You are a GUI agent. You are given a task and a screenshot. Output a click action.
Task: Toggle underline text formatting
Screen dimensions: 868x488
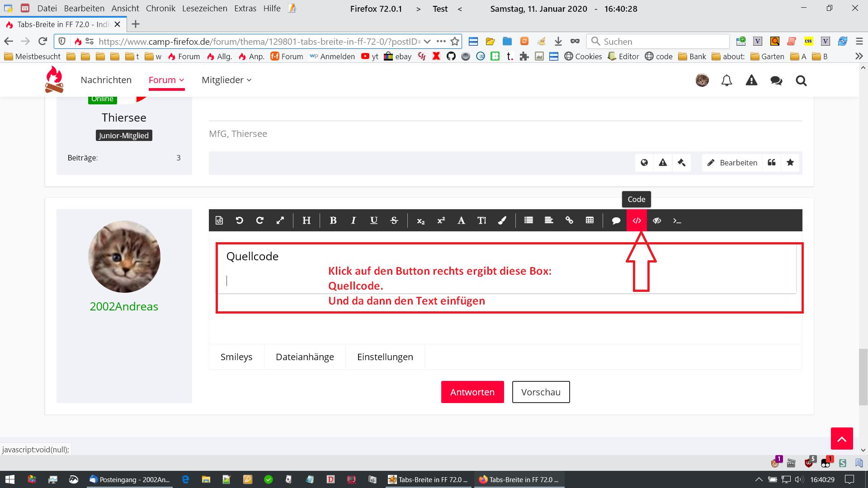(374, 221)
